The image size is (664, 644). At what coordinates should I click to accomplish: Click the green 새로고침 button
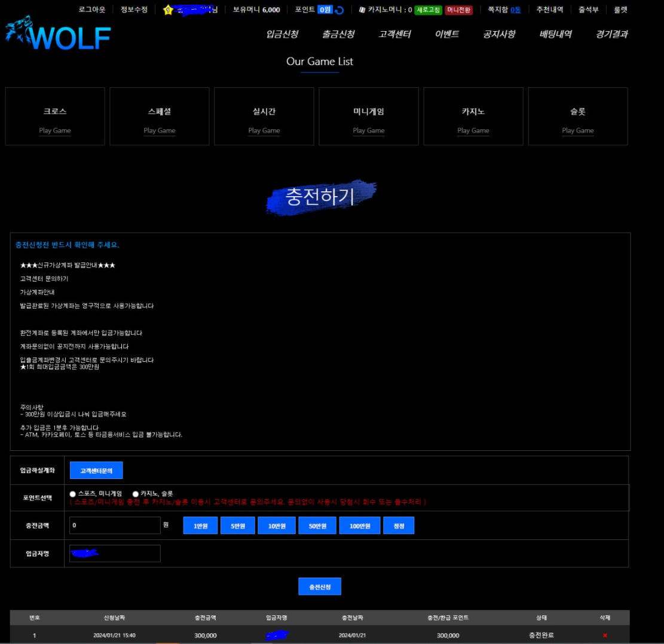(429, 10)
